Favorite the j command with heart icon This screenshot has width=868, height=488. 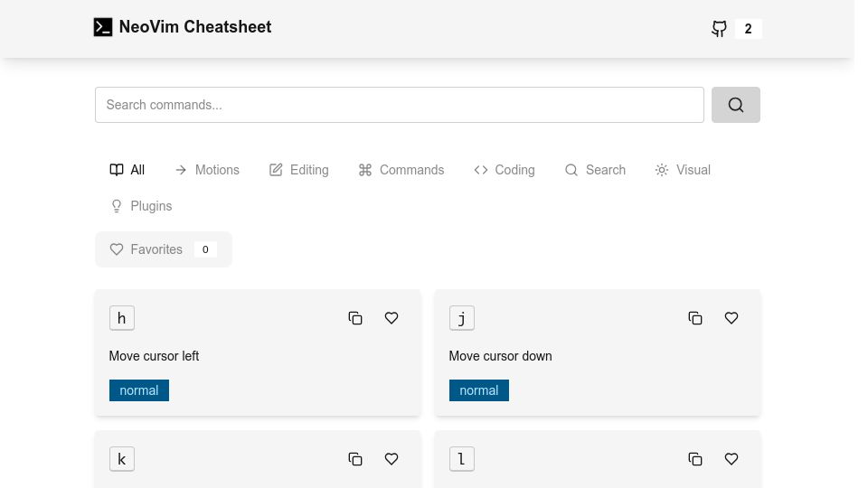731,318
